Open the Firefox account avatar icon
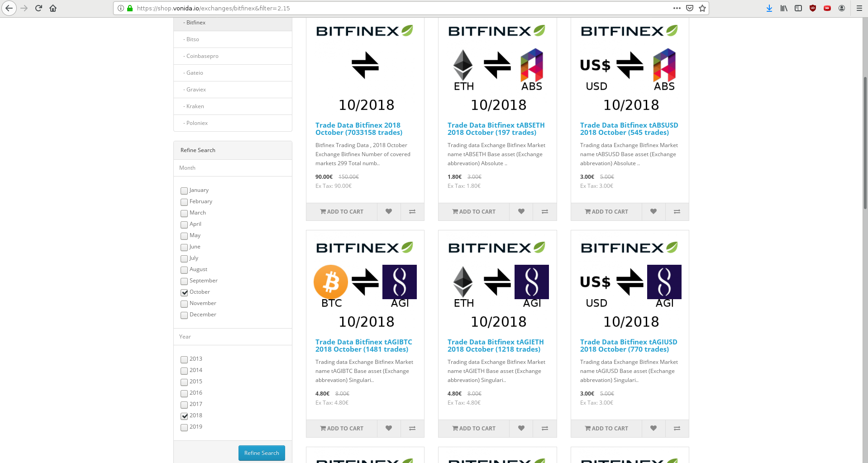Screen dimensions: 868x463 click(x=842, y=8)
